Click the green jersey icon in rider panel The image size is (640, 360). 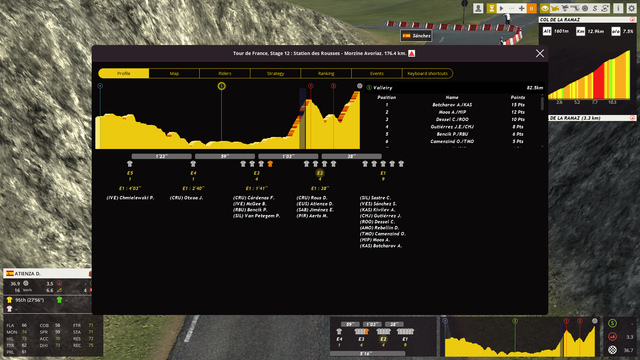60,300
